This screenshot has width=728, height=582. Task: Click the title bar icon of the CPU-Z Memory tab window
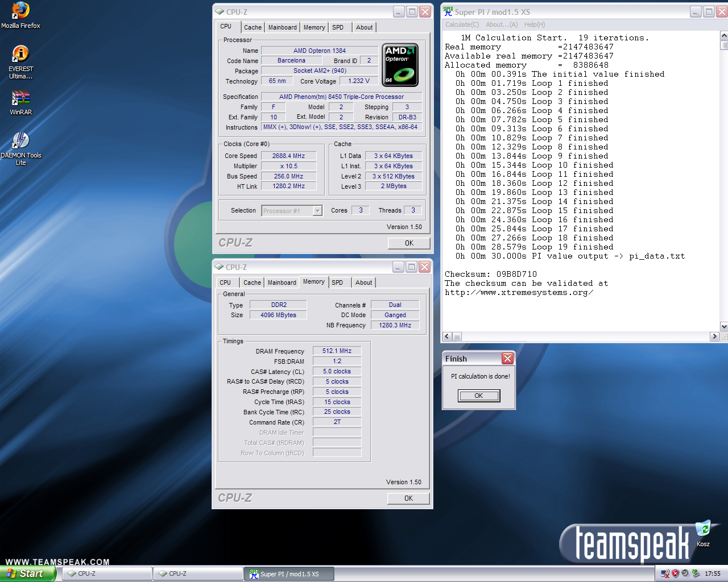(x=219, y=267)
